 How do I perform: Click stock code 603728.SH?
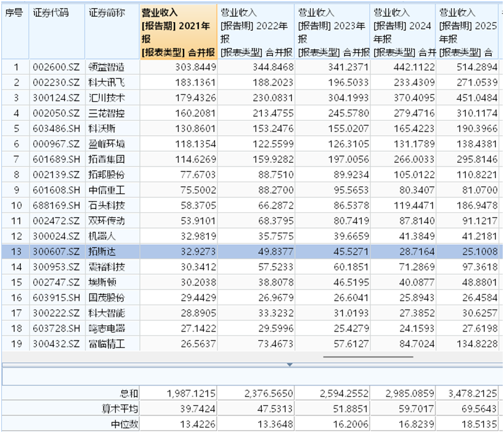pyautogui.click(x=56, y=328)
